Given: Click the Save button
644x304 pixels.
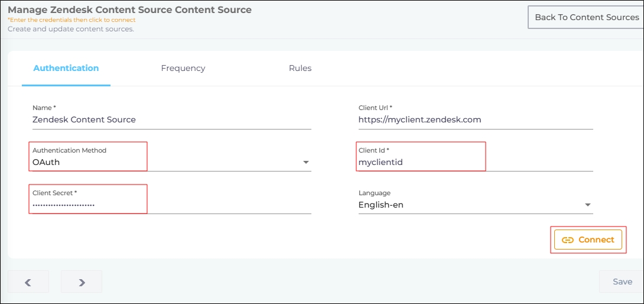Looking at the screenshot, I should click(x=622, y=282).
